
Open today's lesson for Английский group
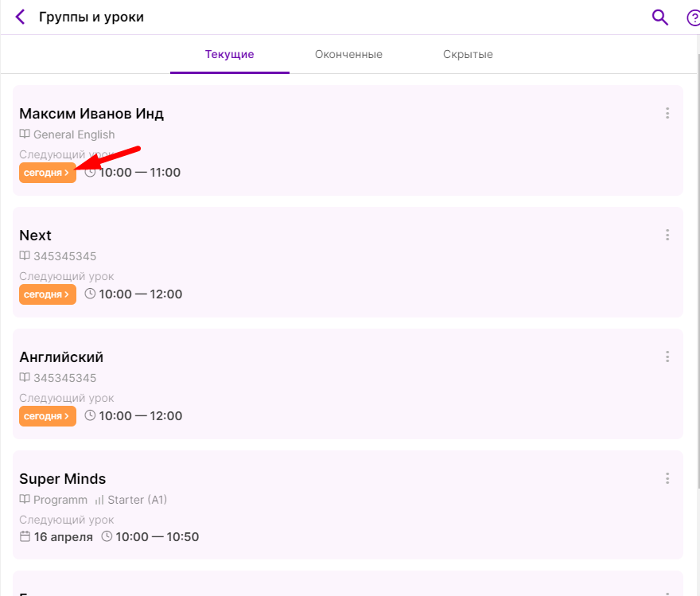tap(47, 416)
